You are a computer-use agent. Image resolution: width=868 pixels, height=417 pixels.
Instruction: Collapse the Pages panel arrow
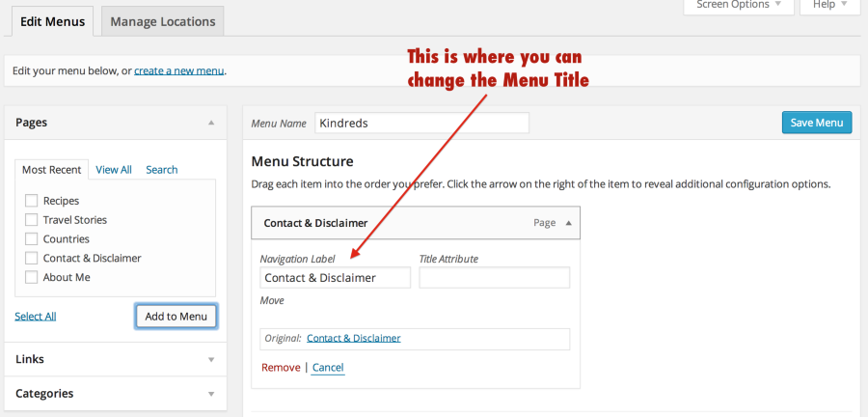[211, 123]
